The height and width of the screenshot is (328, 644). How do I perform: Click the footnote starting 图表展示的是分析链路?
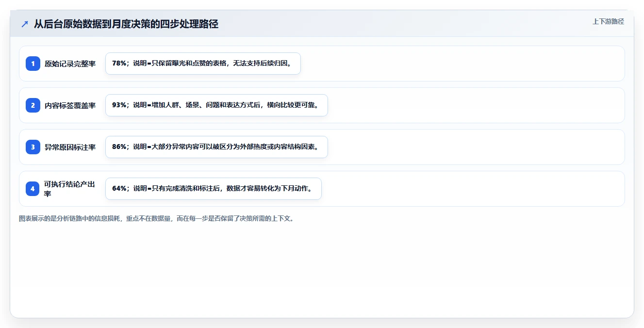tap(156, 219)
